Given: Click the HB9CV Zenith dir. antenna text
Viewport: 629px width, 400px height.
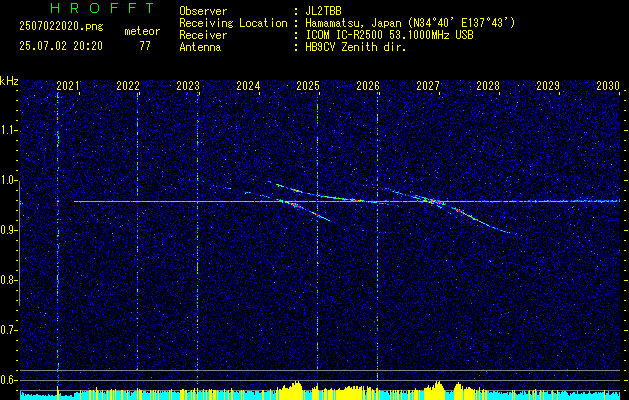Looking at the screenshot, I should click(x=356, y=47).
